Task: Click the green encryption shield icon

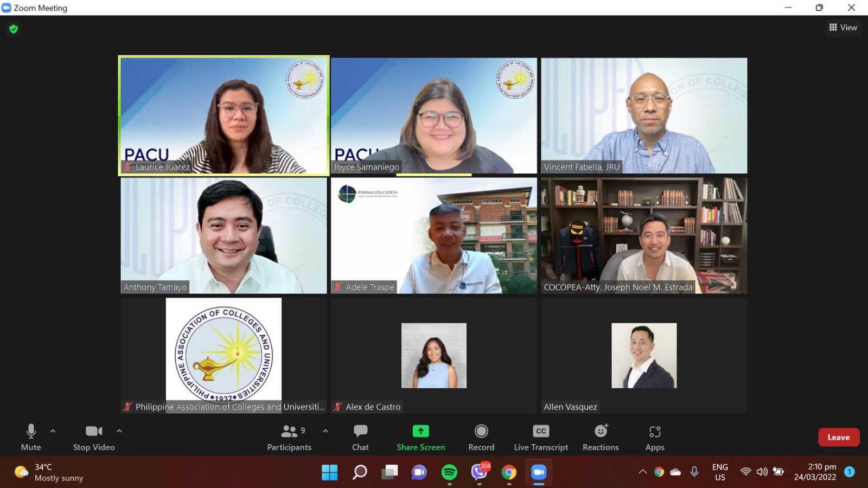Action: point(14,29)
